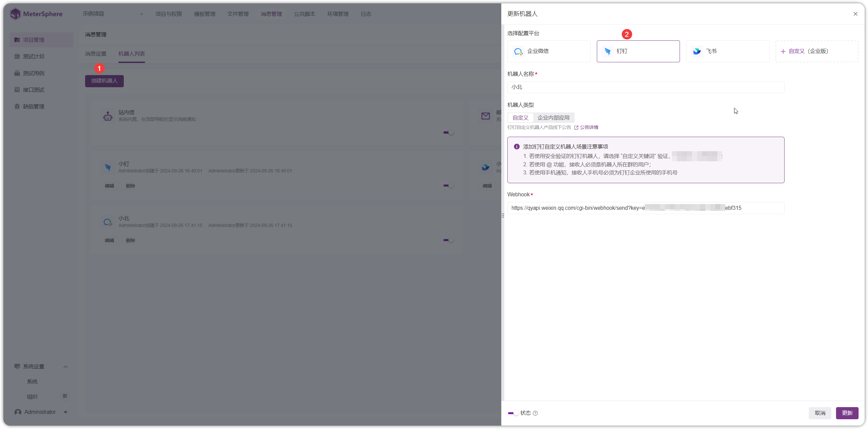The height and width of the screenshot is (429, 868).
Task: Click the 创建机器人 button
Action: [x=104, y=81]
